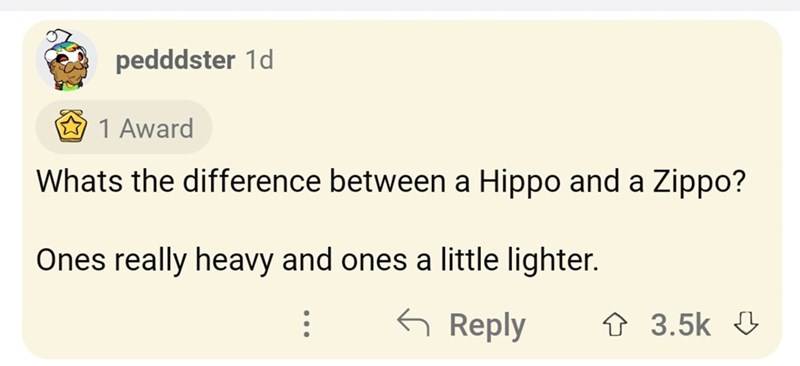Click the gold star award icon

(x=71, y=127)
